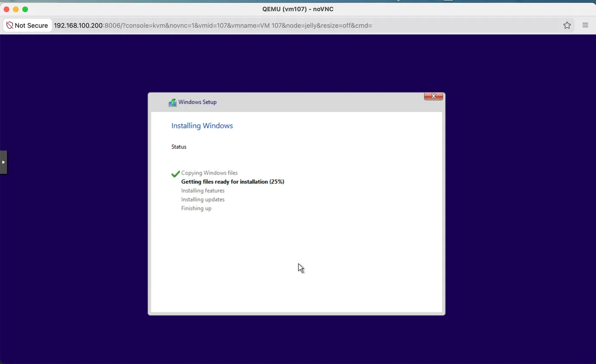The height and width of the screenshot is (364, 596).
Task: Maximize the browser window with the green button
Action: click(x=25, y=9)
